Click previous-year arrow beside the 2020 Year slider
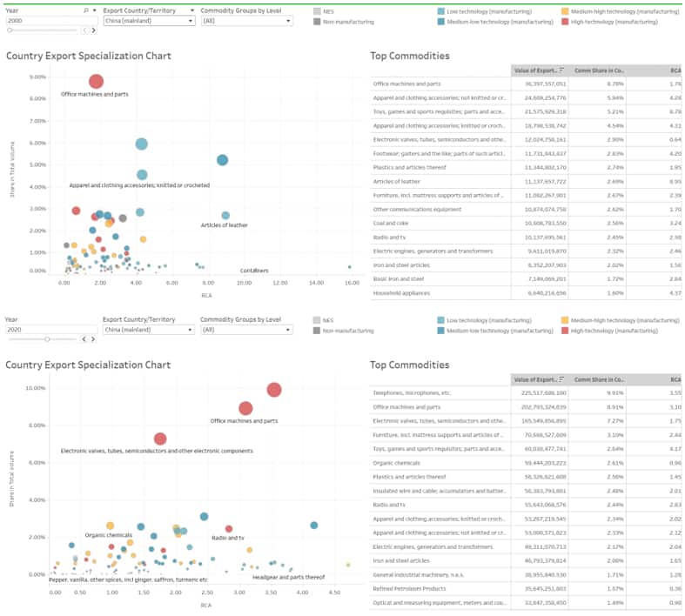Image resolution: width=685 pixels, height=616 pixels. point(85,339)
